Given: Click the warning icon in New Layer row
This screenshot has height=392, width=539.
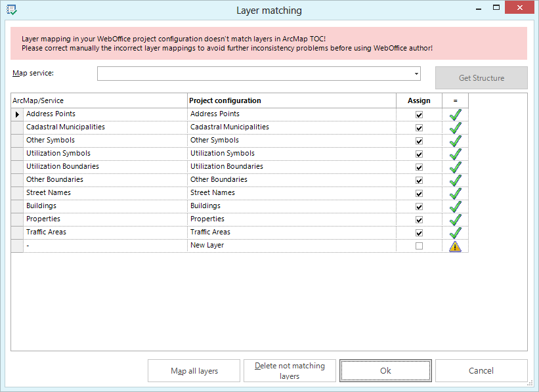Looking at the screenshot, I should point(455,246).
